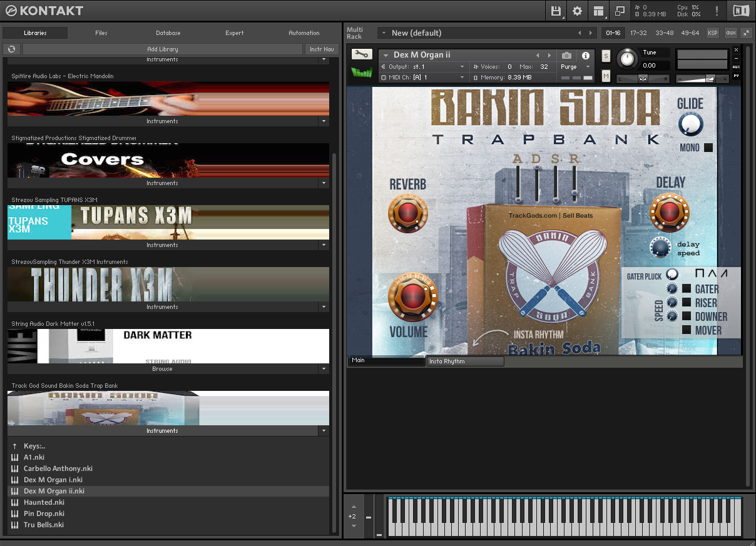Screen dimensions: 756x546
Task: Click the camera snapshot icon
Action: coord(566,56)
